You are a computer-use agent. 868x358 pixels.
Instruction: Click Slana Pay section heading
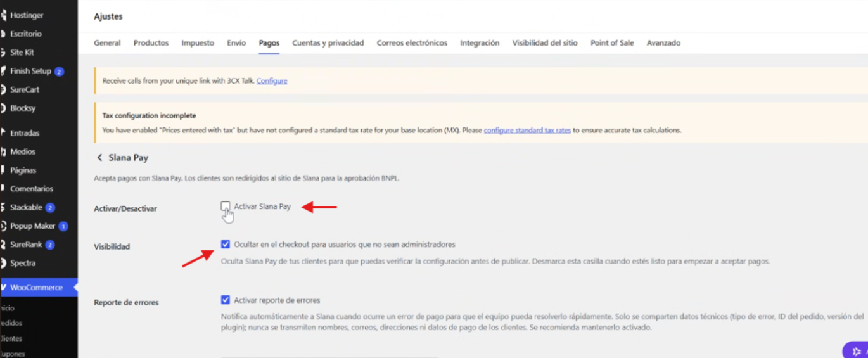pos(128,158)
